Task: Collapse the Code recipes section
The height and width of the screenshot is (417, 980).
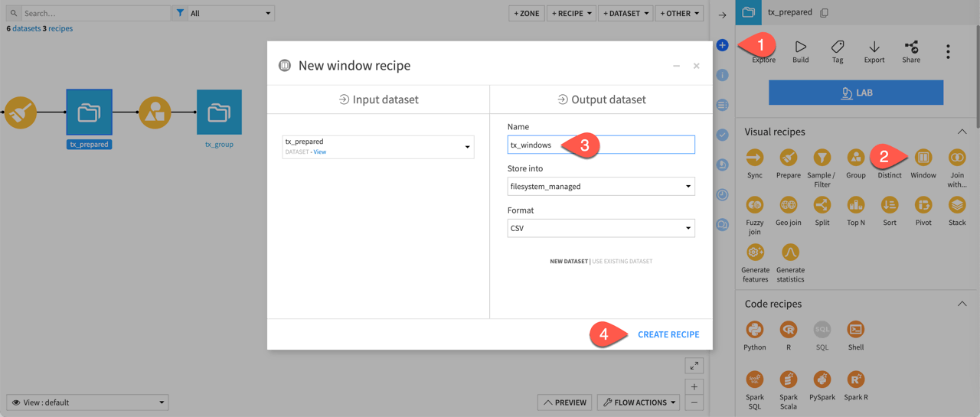Action: 962,304
